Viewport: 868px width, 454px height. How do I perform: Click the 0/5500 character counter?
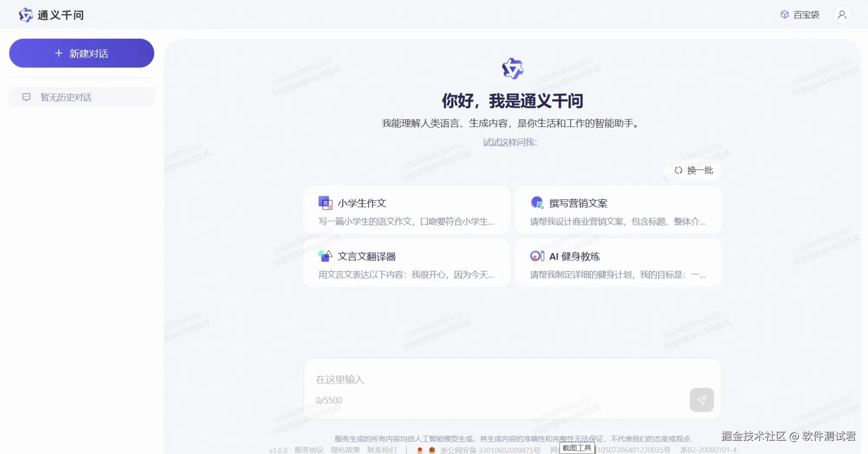point(329,400)
